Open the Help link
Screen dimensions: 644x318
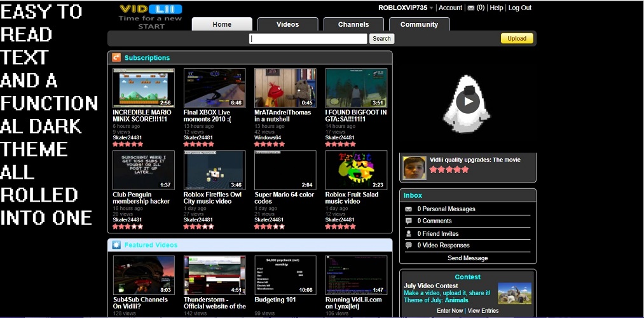(496, 8)
